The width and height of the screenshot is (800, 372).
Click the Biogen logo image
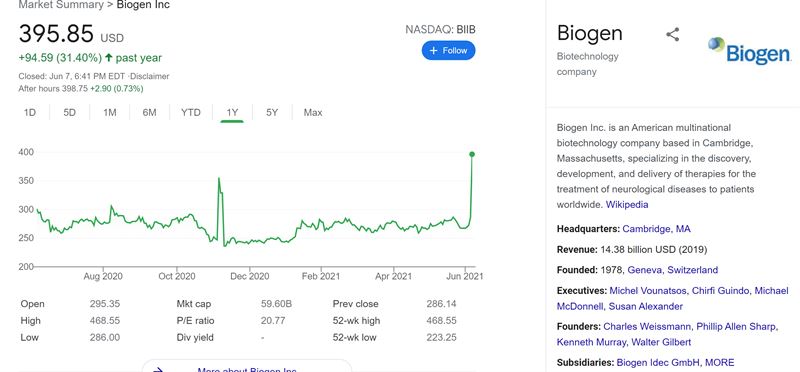coord(749,51)
